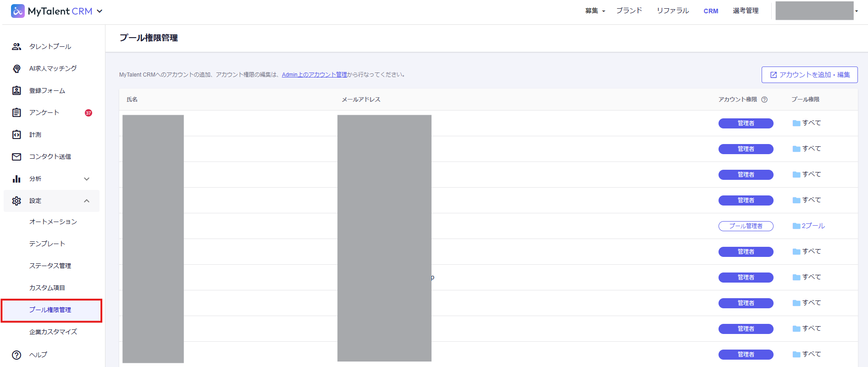Click the ヘルプ question mark icon
Screen dimensions: 868x367
click(17, 355)
